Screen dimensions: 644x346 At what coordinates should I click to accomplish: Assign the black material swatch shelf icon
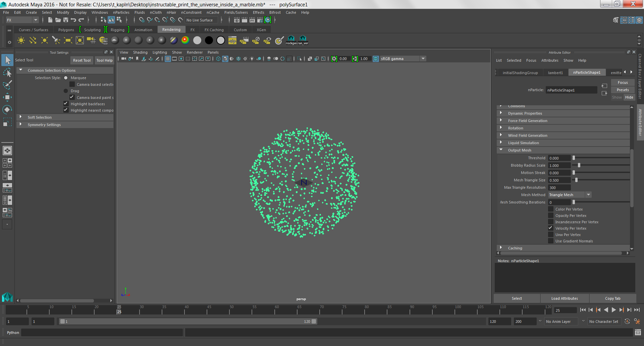(x=209, y=40)
